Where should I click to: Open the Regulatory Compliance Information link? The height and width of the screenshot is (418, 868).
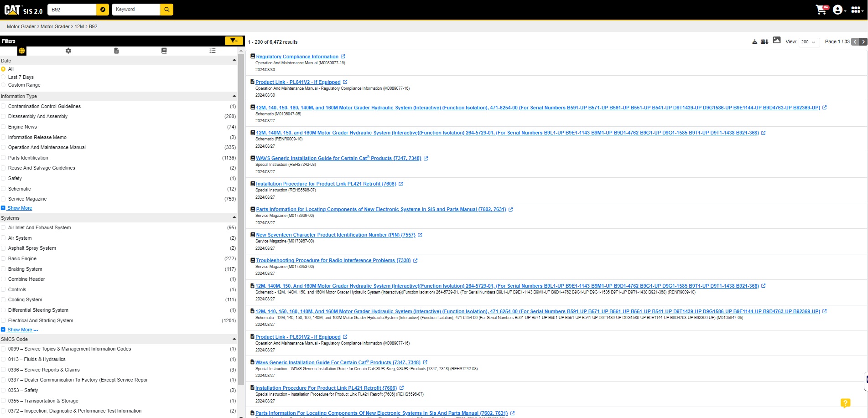click(x=297, y=57)
